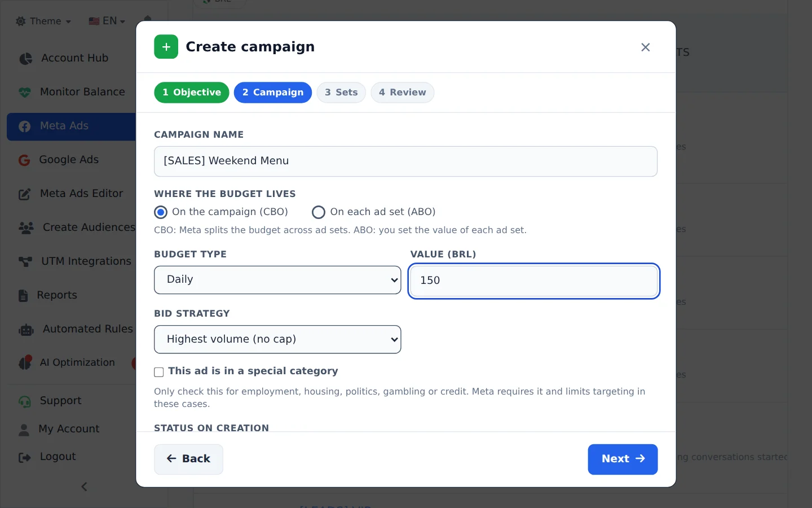Click the Account Hub pie chart icon

[26, 58]
